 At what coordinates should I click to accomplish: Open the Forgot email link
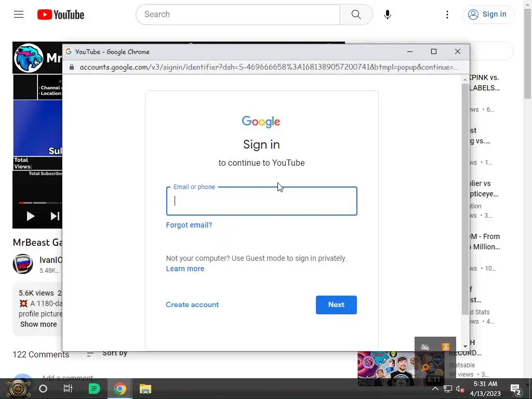click(x=189, y=225)
